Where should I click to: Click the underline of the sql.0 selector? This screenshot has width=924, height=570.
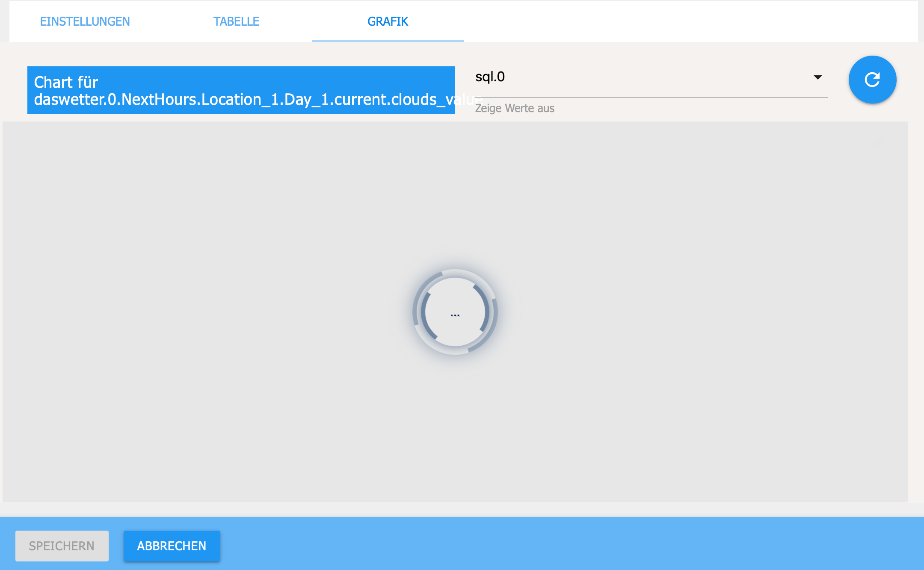[x=651, y=97]
